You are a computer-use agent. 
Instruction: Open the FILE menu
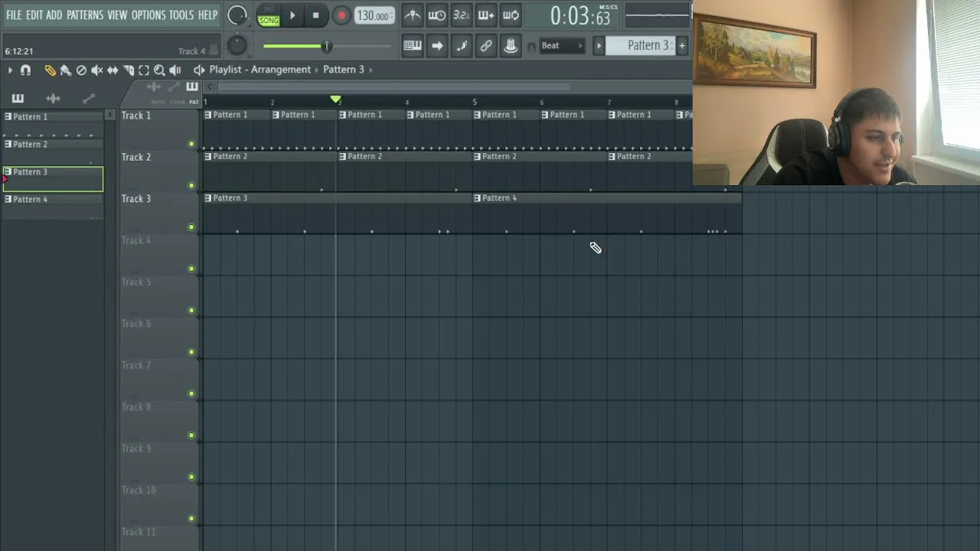coord(14,15)
